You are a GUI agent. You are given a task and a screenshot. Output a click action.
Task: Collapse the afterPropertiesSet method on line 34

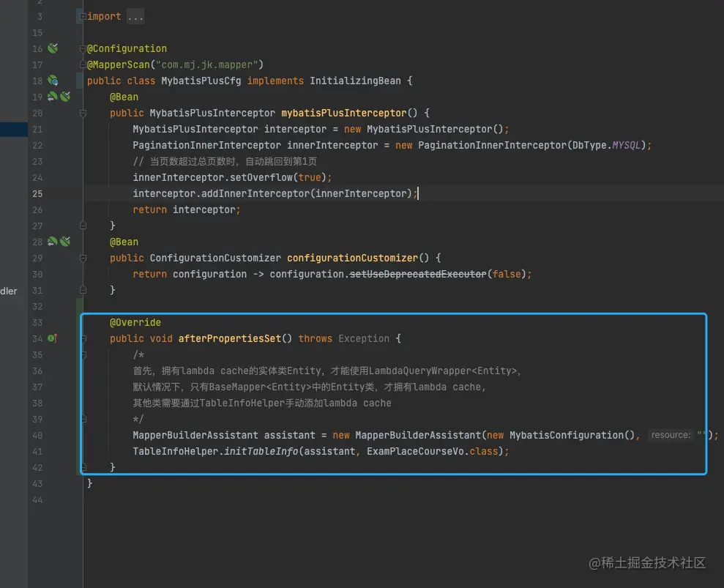point(83,338)
